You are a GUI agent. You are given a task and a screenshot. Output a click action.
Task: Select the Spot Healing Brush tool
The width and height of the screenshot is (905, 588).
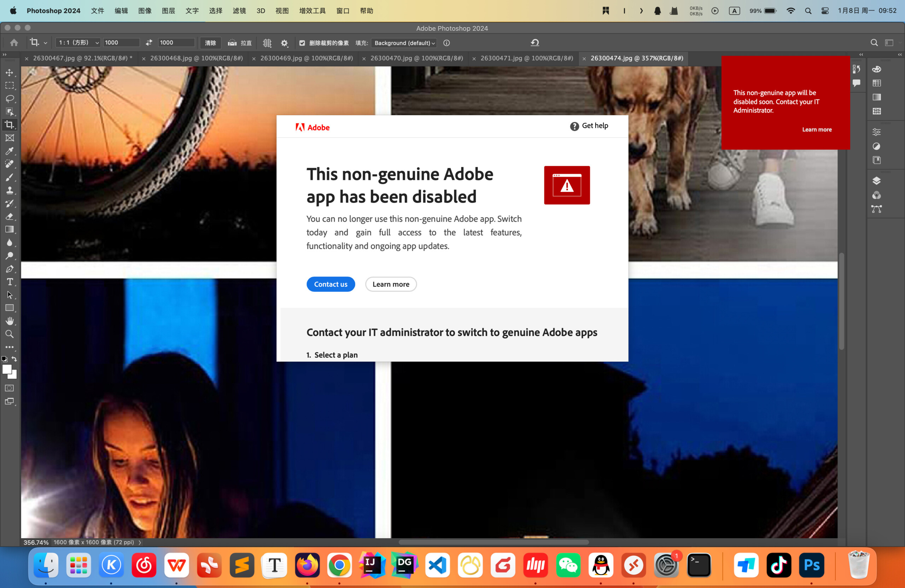tap(10, 164)
